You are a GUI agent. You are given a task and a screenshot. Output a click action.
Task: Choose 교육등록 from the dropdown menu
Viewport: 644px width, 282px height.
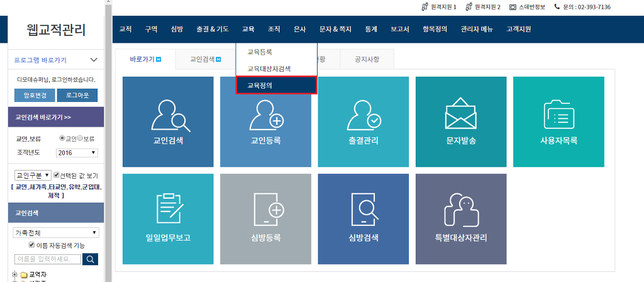click(x=277, y=52)
